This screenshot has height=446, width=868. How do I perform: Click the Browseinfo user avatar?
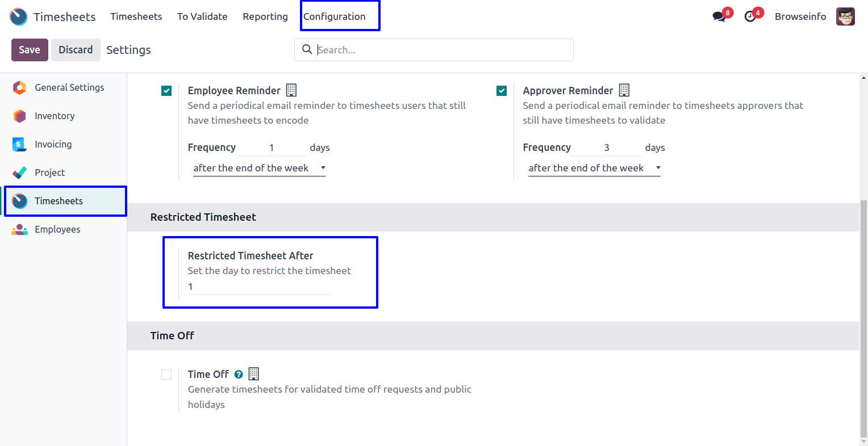[x=845, y=16]
